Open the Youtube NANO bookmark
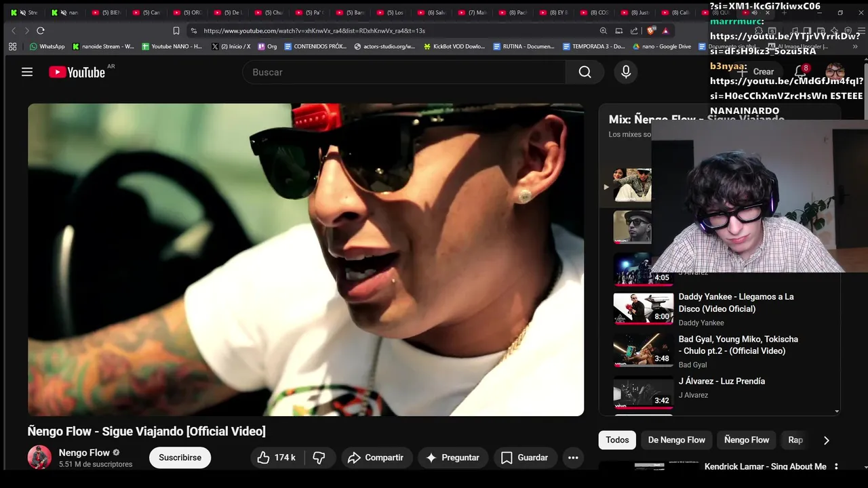868x488 pixels. pos(172,47)
